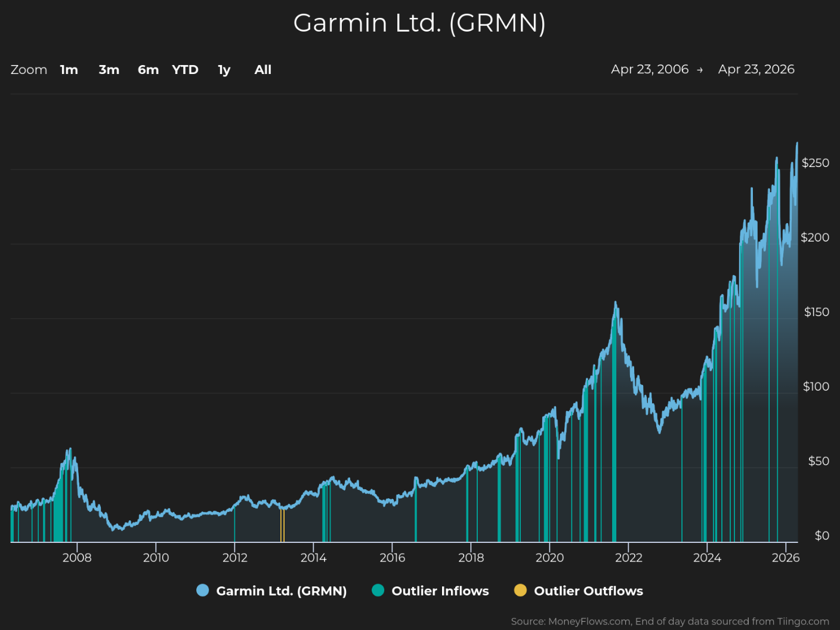Toggle the Outlier Outflows series label

coord(589,591)
